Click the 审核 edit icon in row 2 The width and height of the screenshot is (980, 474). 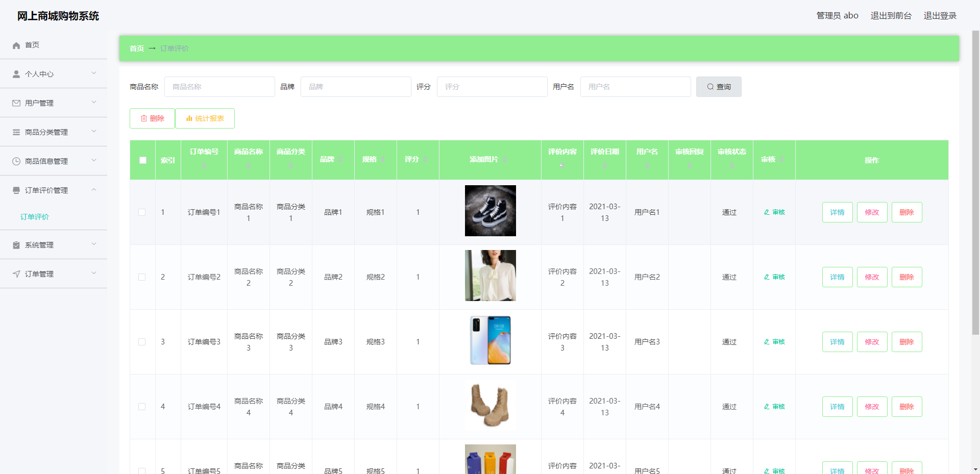tap(767, 277)
